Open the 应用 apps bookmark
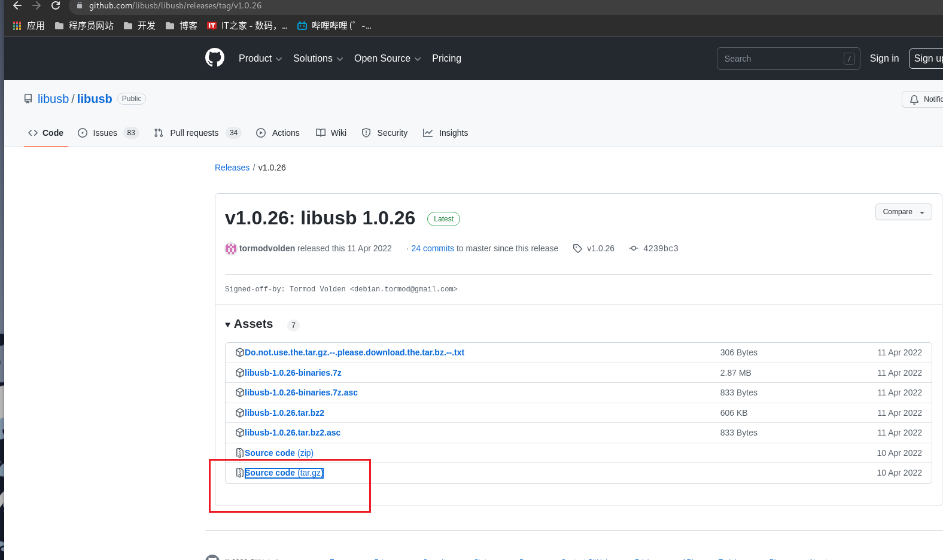943x560 pixels. point(29,26)
